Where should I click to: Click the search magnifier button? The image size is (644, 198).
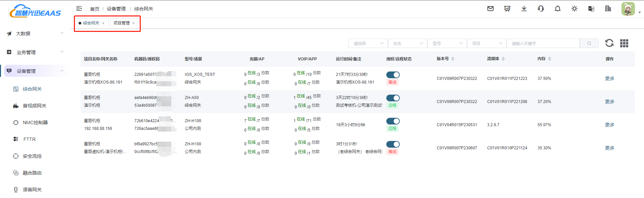589,43
